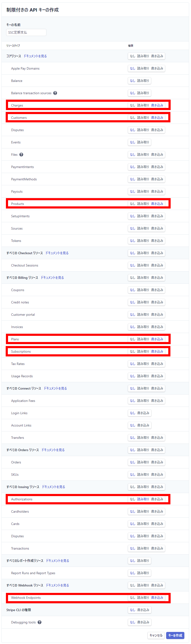The image size is (191, 644).
Task: Click the キーを作成 button
Action: [x=175, y=635]
